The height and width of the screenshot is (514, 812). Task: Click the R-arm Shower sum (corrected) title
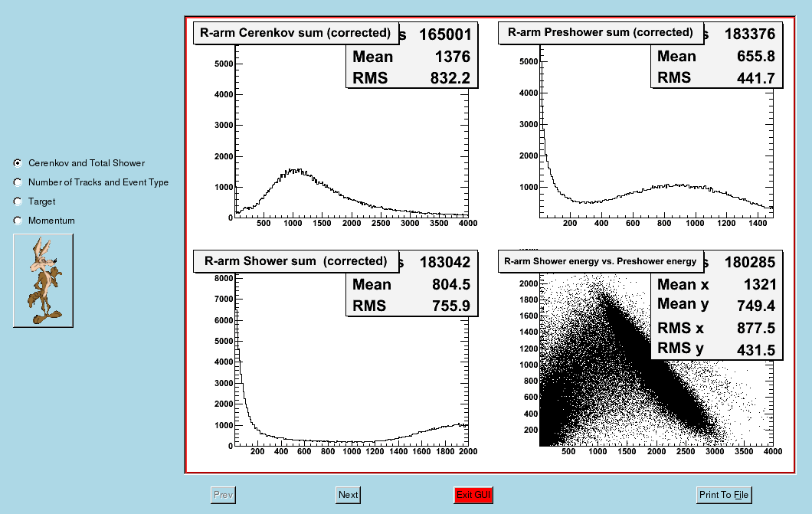tap(296, 261)
